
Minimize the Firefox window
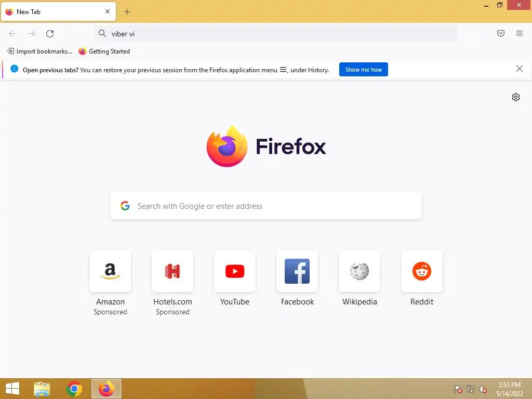[x=486, y=5]
